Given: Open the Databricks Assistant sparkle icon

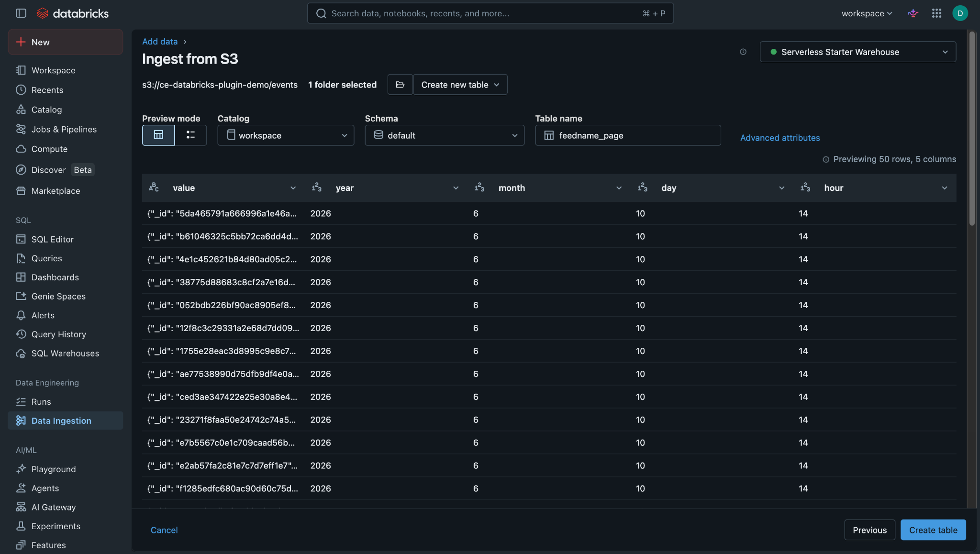Looking at the screenshot, I should click(913, 13).
